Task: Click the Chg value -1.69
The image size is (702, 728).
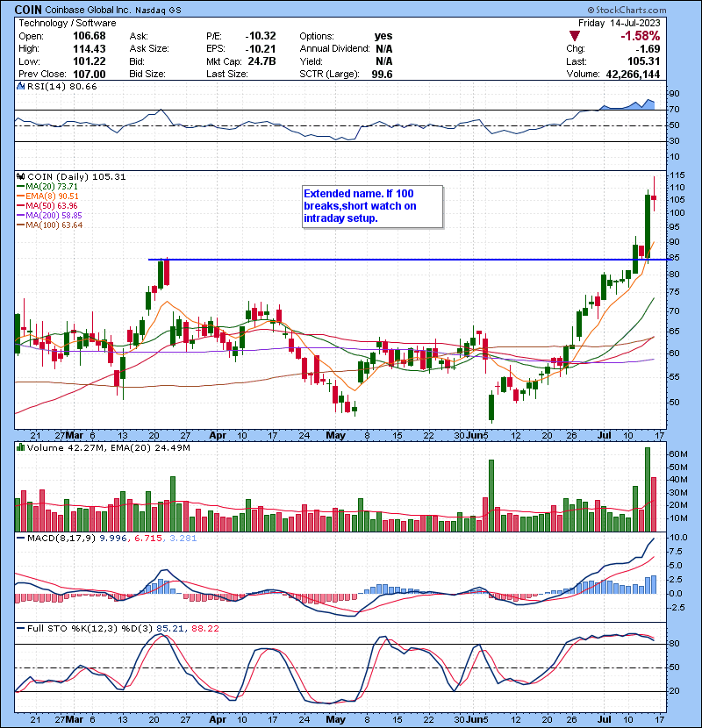Action: click(647, 49)
